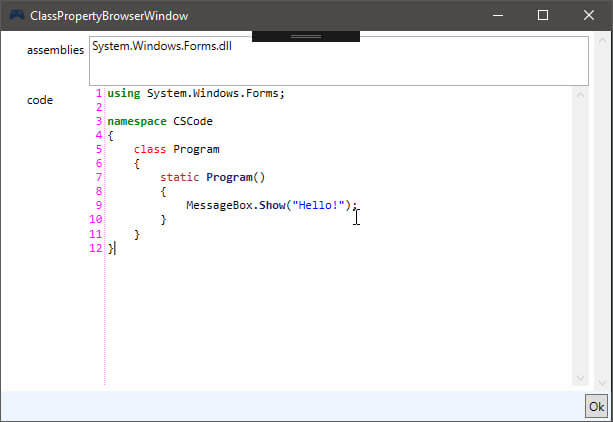
Task: Click the code editor scroll up arrow
Action: 580,95
